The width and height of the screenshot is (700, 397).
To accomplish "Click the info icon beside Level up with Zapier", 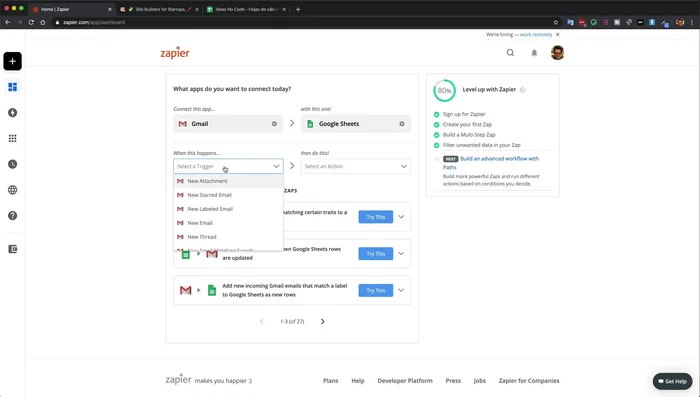I will pos(522,90).
